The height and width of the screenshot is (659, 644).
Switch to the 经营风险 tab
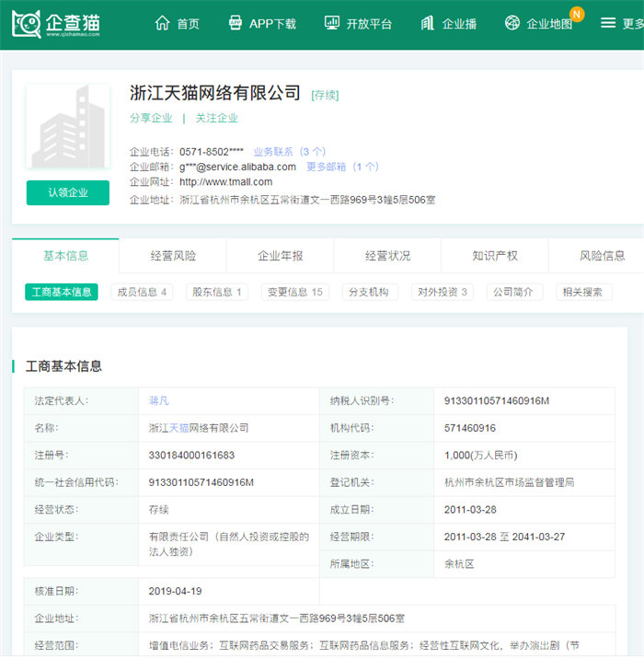(173, 256)
